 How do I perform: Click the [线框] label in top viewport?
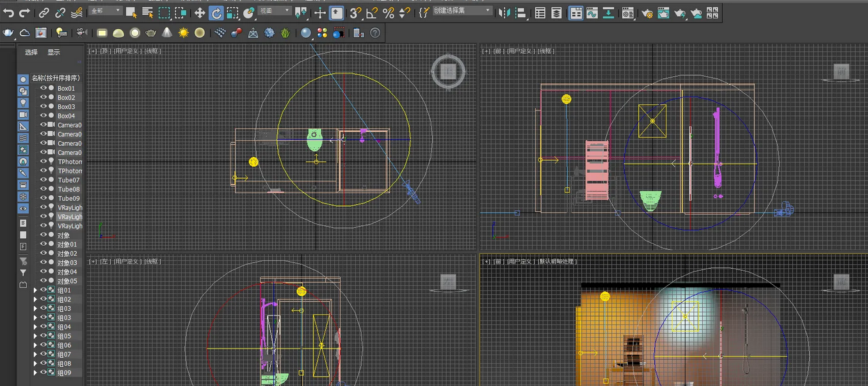152,51
